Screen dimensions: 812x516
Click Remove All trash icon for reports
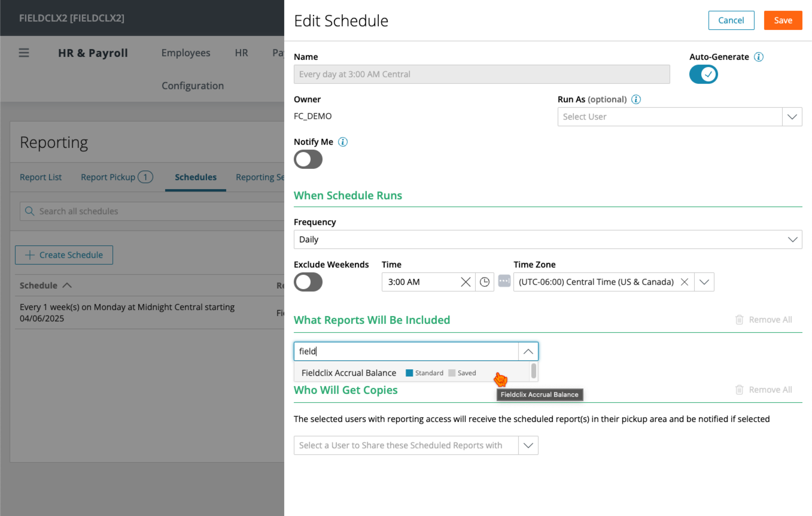739,320
